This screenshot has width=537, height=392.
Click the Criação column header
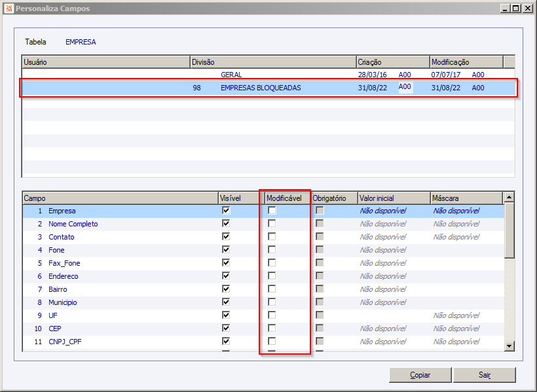(x=393, y=62)
